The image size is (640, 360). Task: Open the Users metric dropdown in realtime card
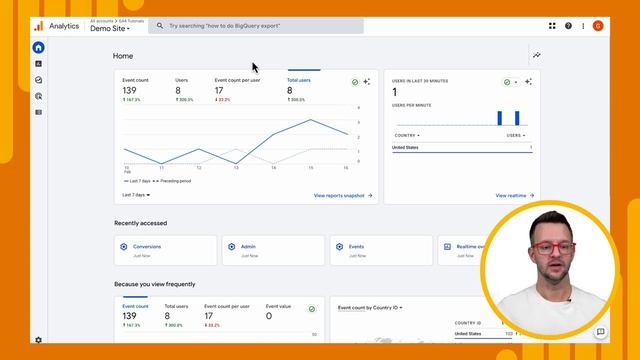[x=516, y=135]
